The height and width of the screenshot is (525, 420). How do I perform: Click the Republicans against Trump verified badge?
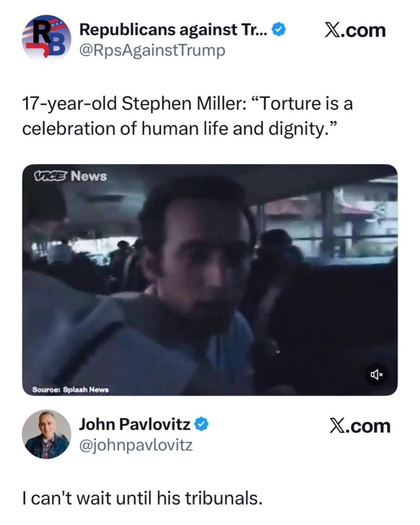click(280, 30)
